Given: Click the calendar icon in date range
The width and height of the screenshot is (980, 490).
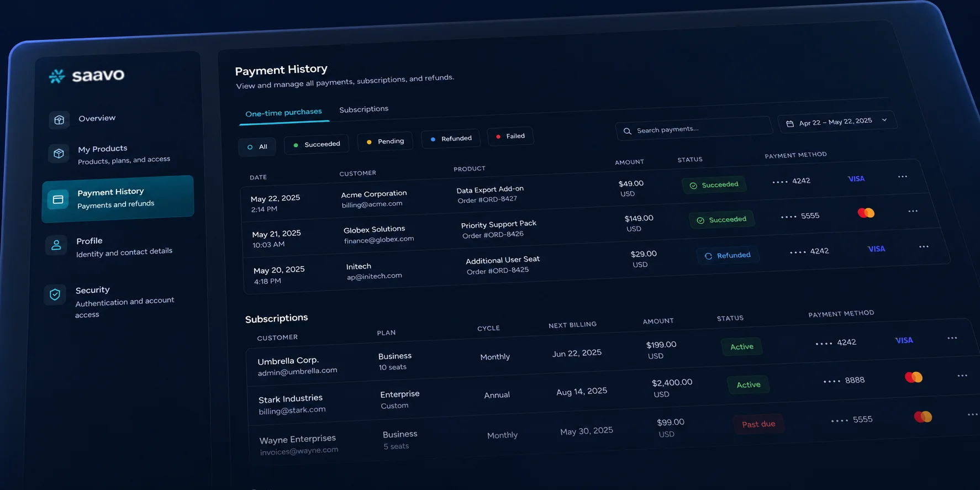Looking at the screenshot, I should pos(790,124).
